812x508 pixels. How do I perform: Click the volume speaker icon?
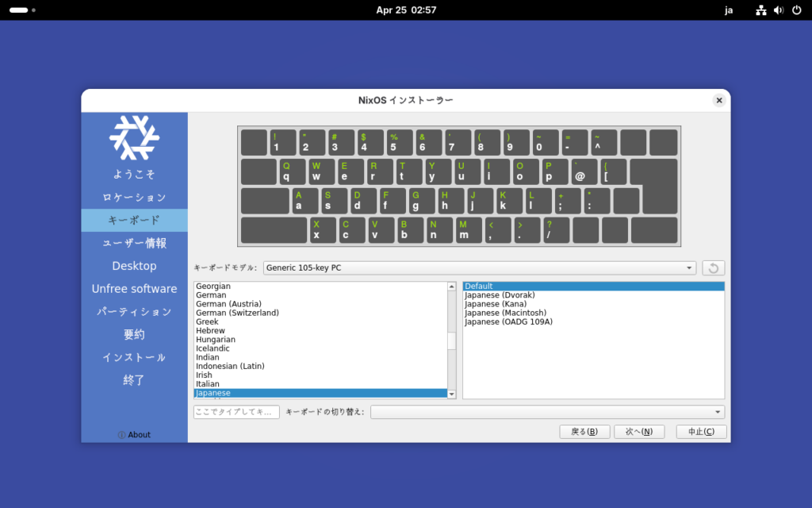click(x=779, y=10)
